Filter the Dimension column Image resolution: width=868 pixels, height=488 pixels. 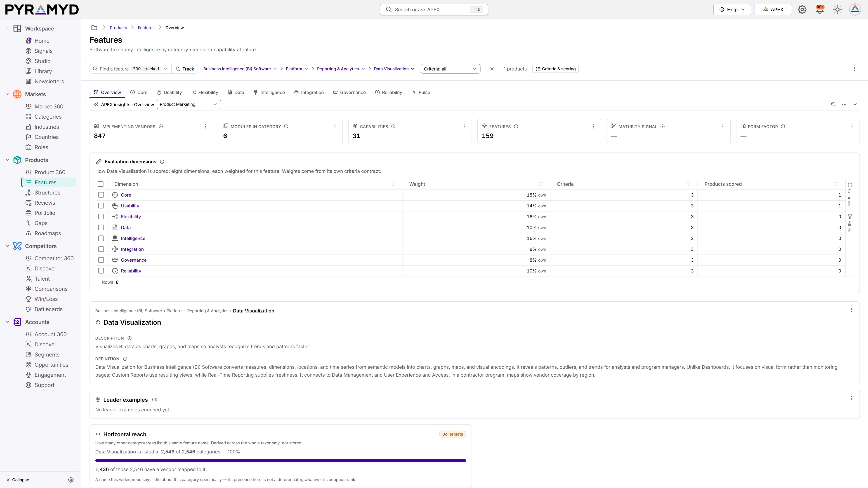[x=393, y=184]
